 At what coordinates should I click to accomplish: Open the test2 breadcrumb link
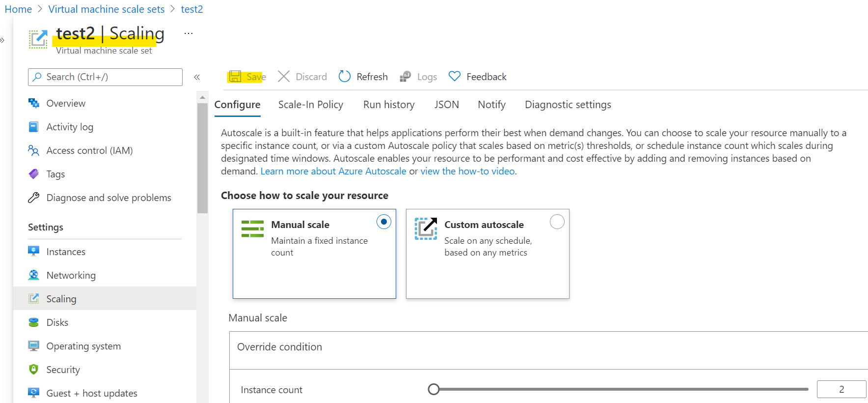[192, 9]
